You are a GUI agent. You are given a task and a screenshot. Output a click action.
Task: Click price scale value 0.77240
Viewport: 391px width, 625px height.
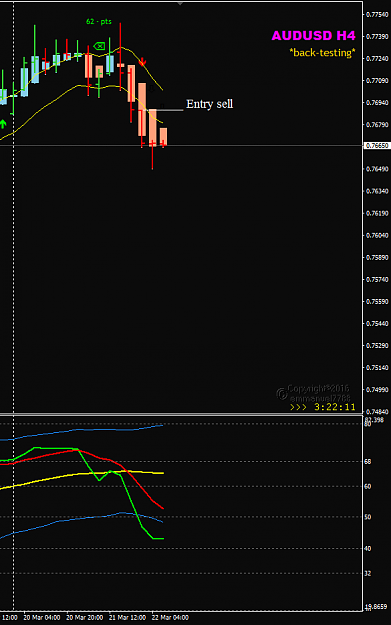(377, 59)
